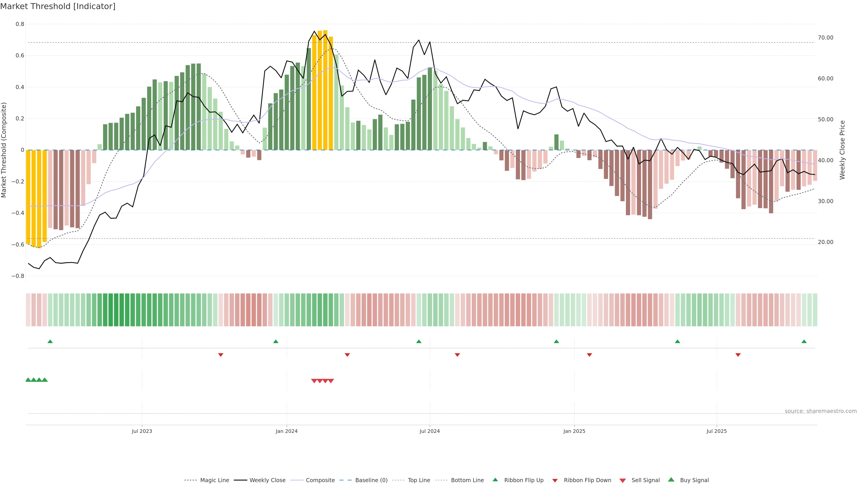Click Sell Signal legend triangle icon
This screenshot has width=868, height=488.
pyautogui.click(x=623, y=481)
